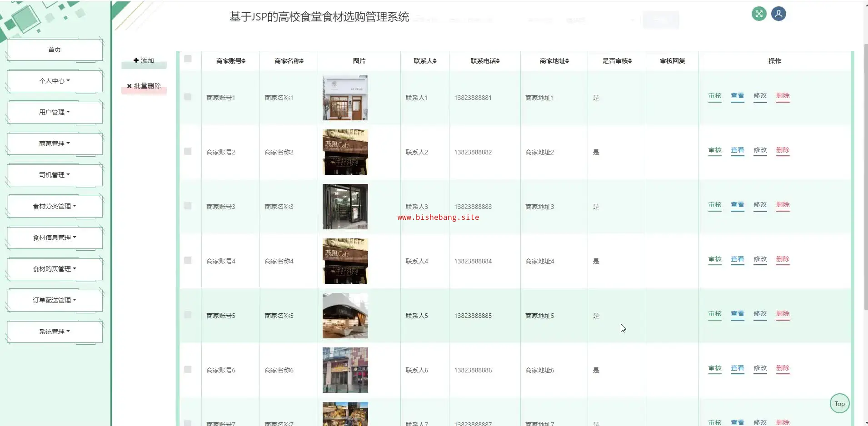Screen dimensions: 868x426
Task: Sort by 商家名称 column sort arrows
Action: click(302, 61)
